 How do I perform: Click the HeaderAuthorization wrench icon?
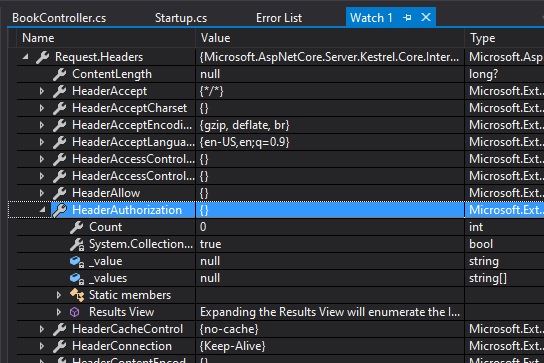click(60, 210)
